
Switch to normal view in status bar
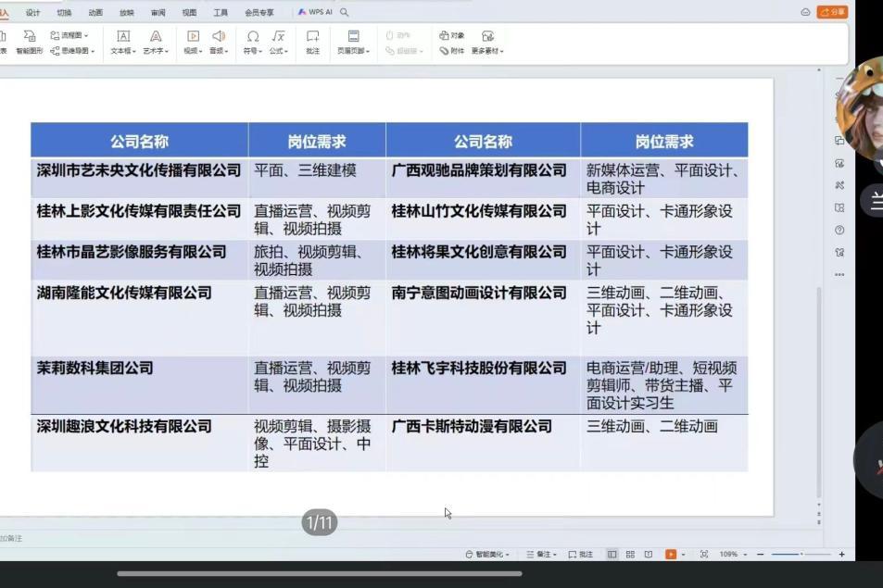[612, 554]
